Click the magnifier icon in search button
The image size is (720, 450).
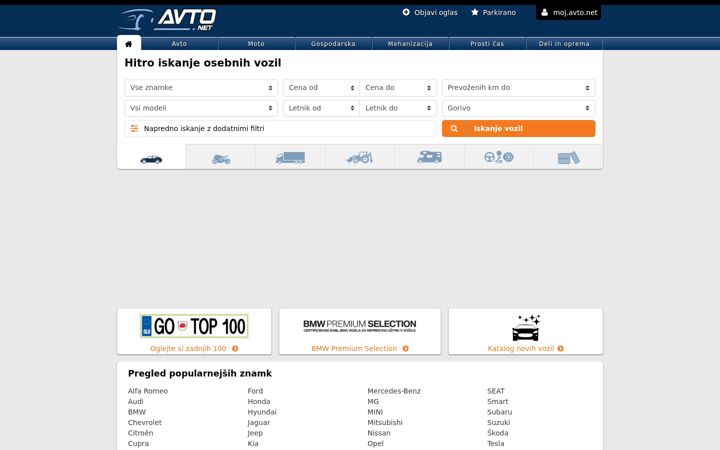(x=454, y=129)
